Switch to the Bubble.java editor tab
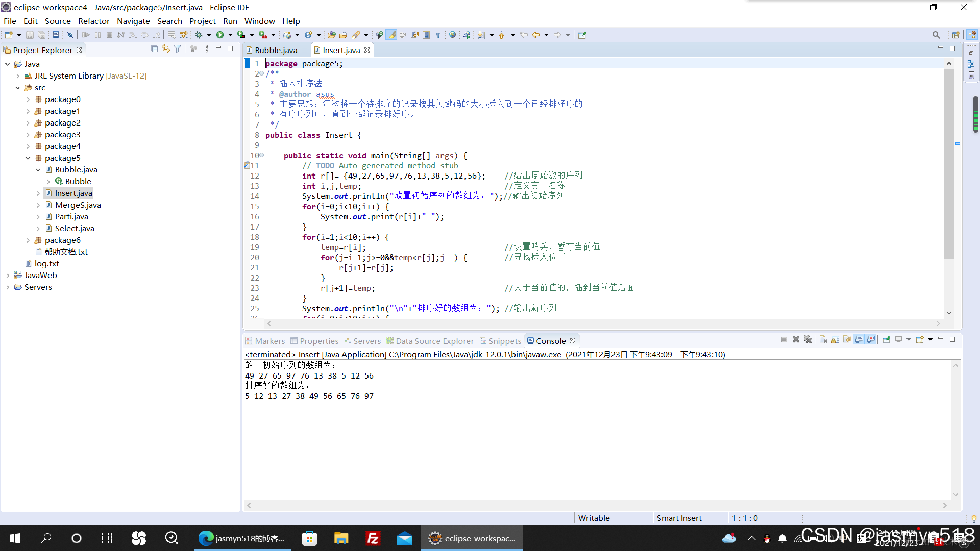The image size is (980, 551). 276,50
